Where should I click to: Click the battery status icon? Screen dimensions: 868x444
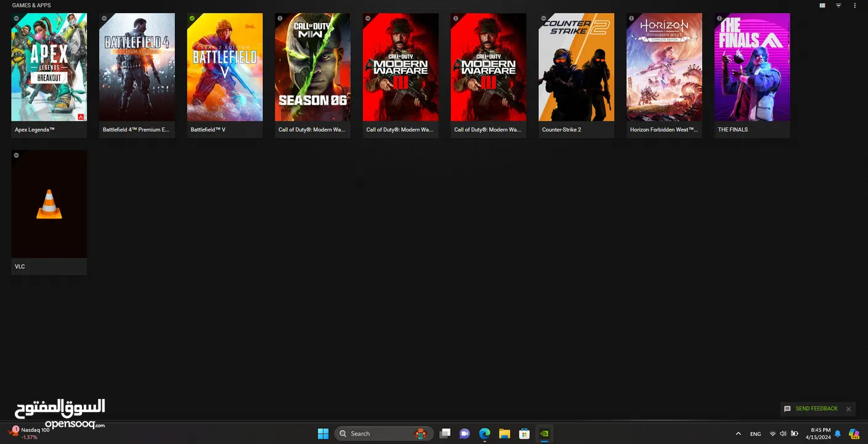pos(795,434)
